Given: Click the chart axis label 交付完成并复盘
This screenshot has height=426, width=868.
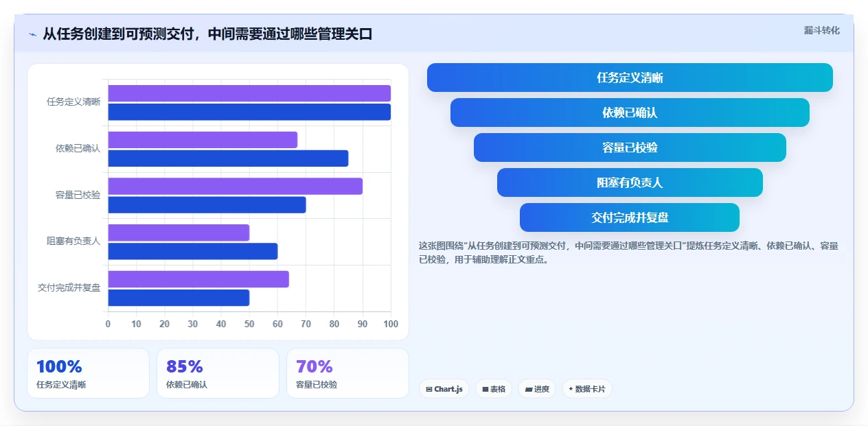Looking at the screenshot, I should [69, 287].
